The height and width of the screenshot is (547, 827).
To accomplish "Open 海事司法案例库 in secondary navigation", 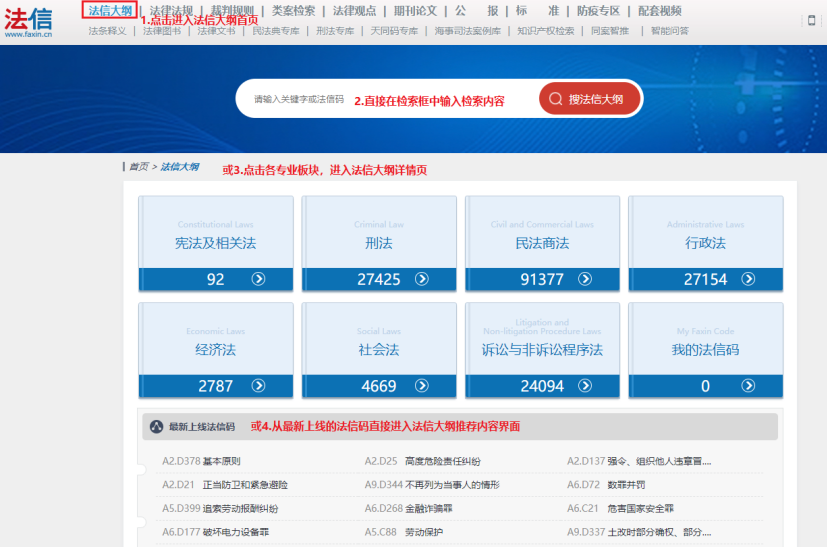I will coord(467,31).
